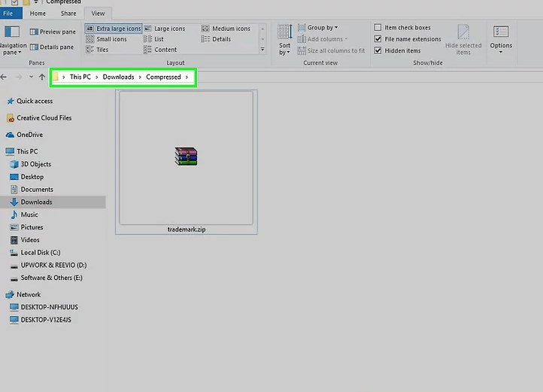Screen dimensions: 543x392
Task: Uncheck the Hidden items checkbox
Action: point(378,50)
